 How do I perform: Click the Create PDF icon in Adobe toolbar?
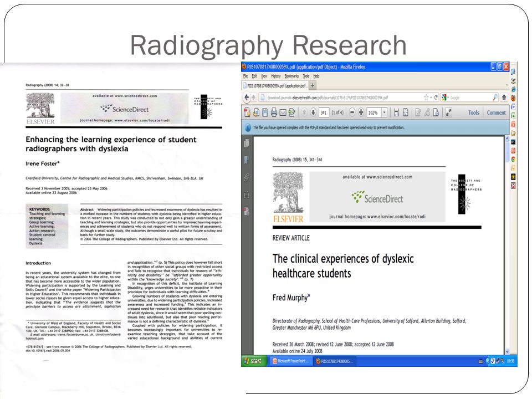tap(247, 112)
